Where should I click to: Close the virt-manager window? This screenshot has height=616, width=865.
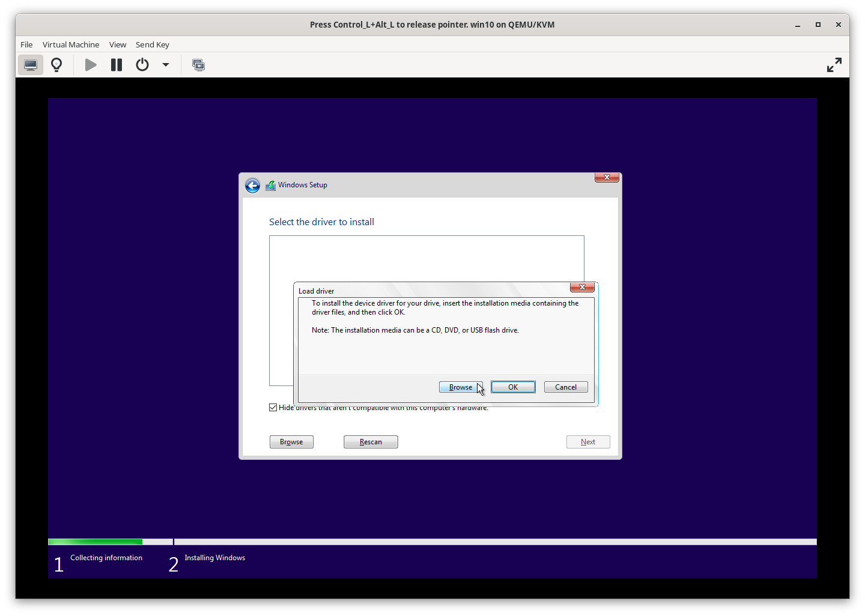click(x=838, y=25)
